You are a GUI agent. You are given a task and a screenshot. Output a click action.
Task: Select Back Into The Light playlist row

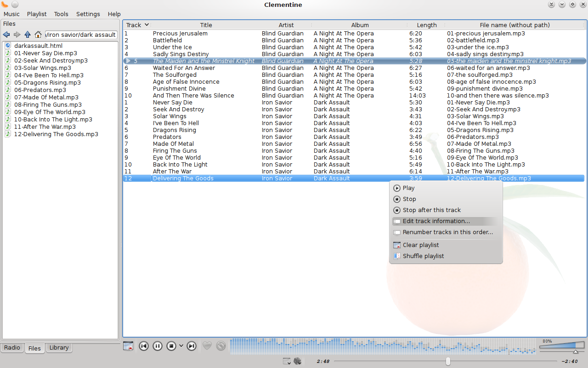tap(354, 165)
